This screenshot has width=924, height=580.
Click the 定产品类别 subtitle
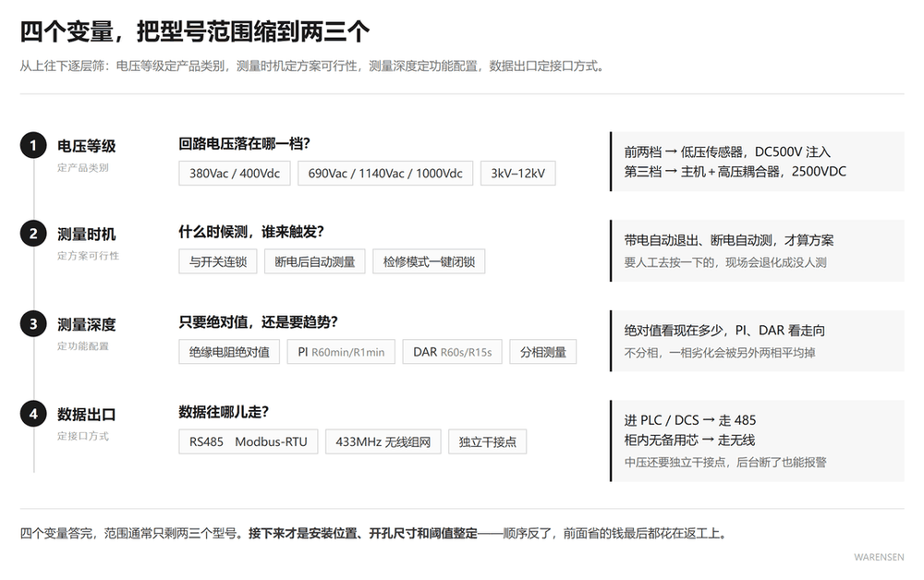[x=83, y=168]
